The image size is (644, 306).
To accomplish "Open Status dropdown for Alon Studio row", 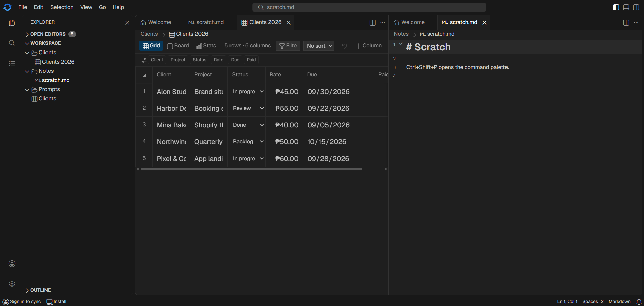I will click(x=248, y=92).
